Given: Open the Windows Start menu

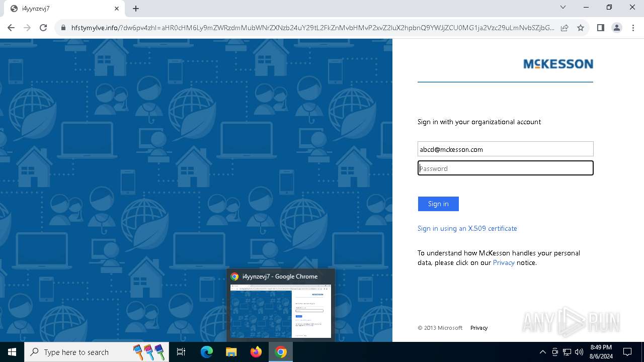Looking at the screenshot, I should click(x=12, y=352).
